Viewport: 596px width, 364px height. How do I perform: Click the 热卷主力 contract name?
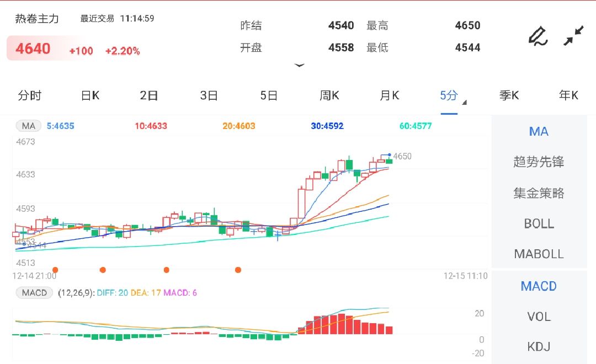pyautogui.click(x=37, y=19)
